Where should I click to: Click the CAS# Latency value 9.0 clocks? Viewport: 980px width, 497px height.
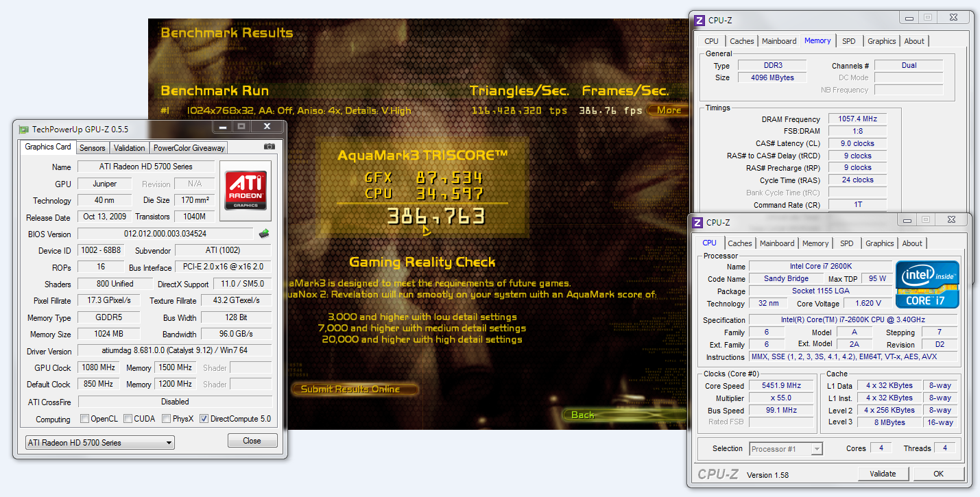click(x=857, y=144)
